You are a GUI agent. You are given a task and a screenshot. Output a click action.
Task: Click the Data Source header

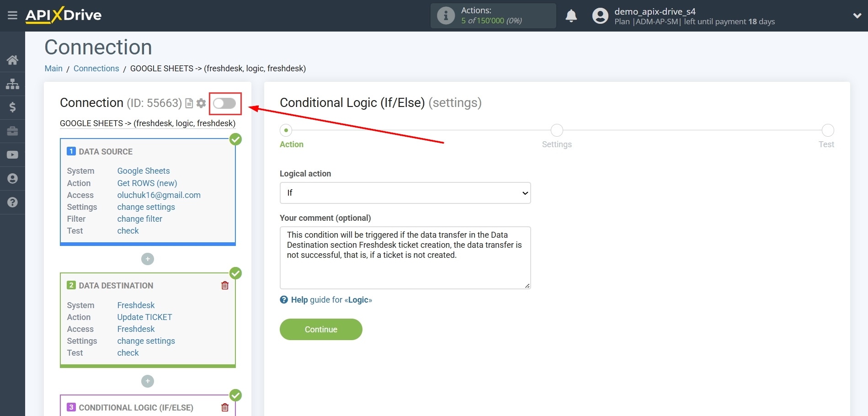(106, 152)
